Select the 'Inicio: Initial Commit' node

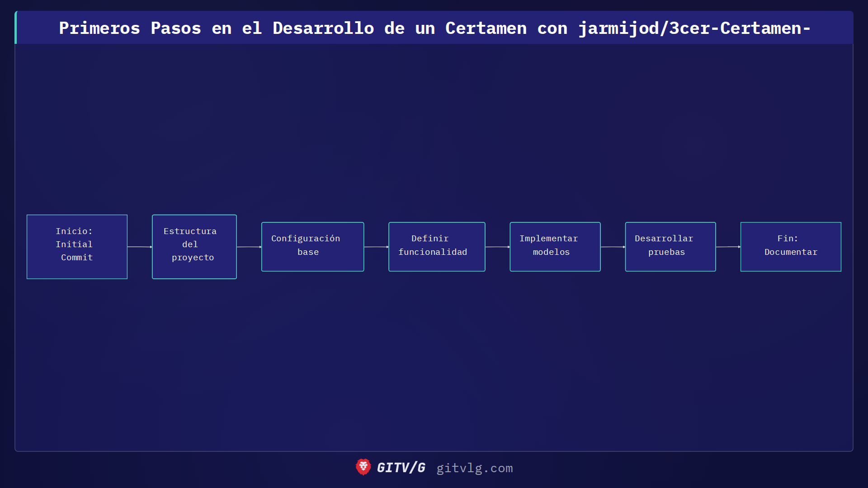coord(76,247)
